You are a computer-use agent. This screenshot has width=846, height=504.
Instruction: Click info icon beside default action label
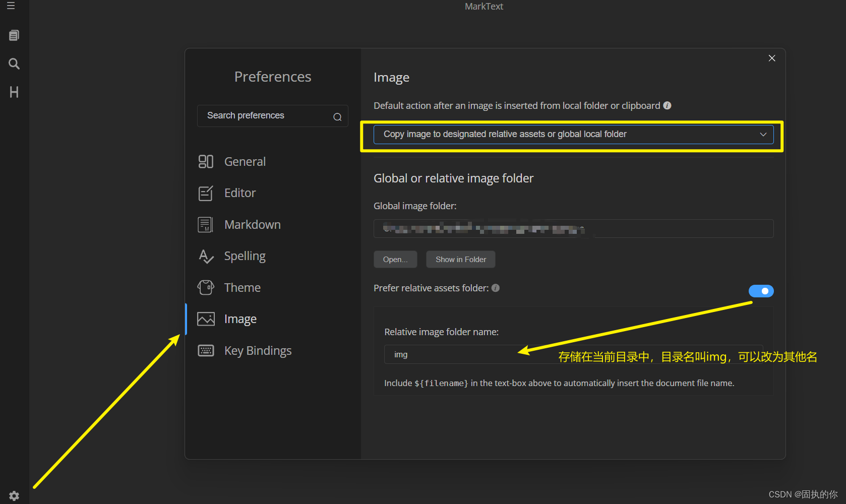coord(667,105)
